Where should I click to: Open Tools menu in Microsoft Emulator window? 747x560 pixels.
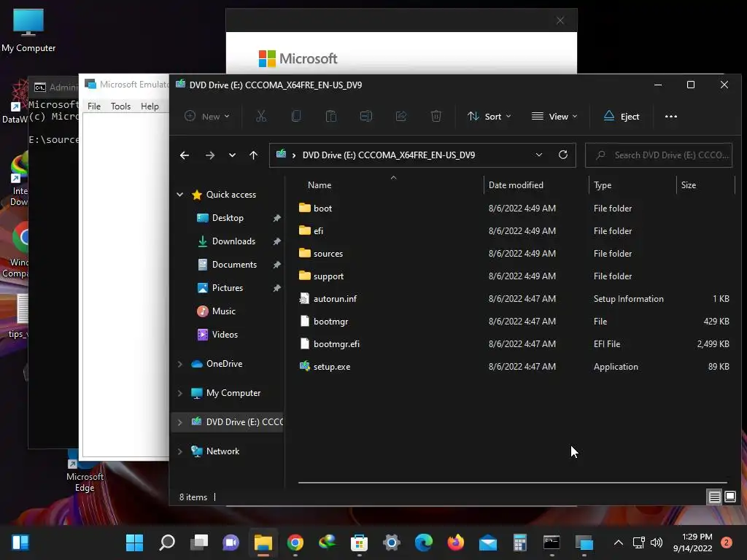[120, 106]
